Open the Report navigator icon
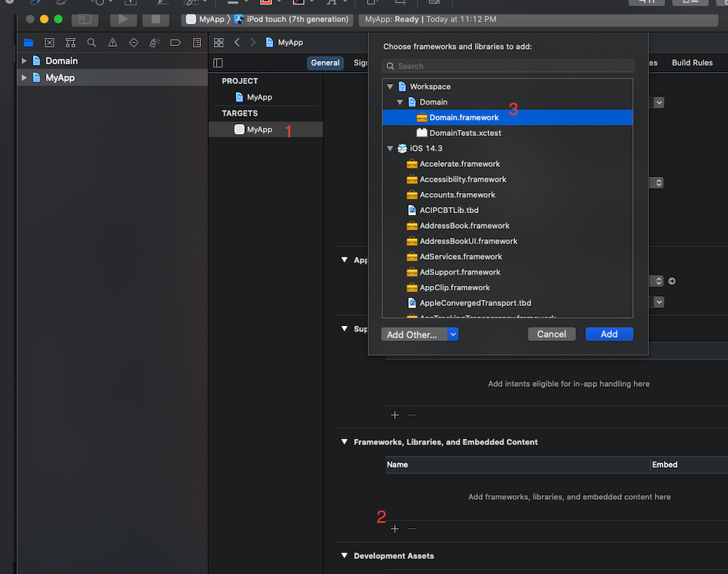 pos(197,43)
